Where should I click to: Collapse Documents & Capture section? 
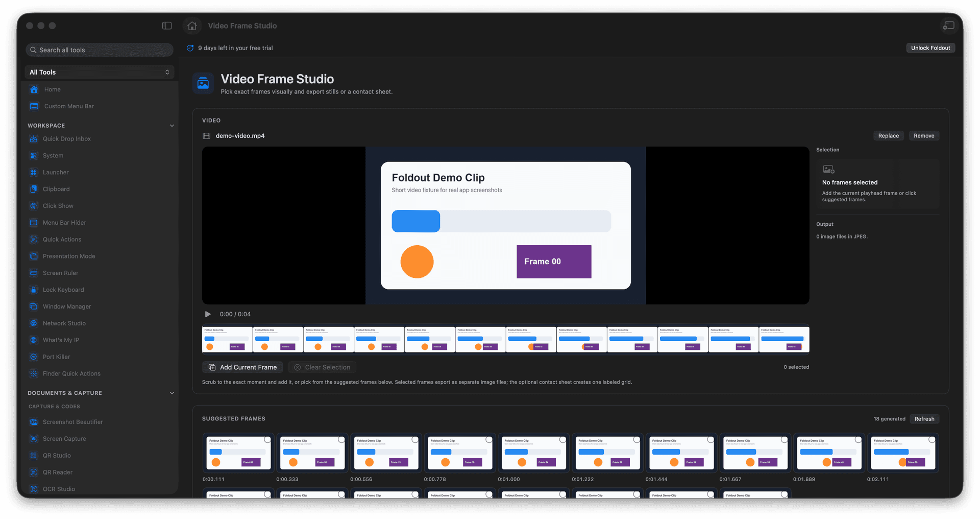point(171,393)
